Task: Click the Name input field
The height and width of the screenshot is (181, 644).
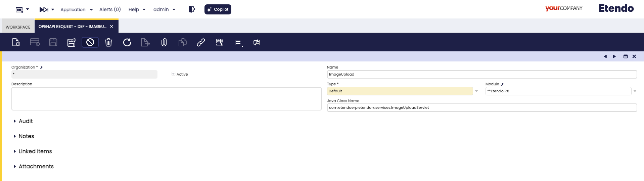Action: click(x=482, y=74)
